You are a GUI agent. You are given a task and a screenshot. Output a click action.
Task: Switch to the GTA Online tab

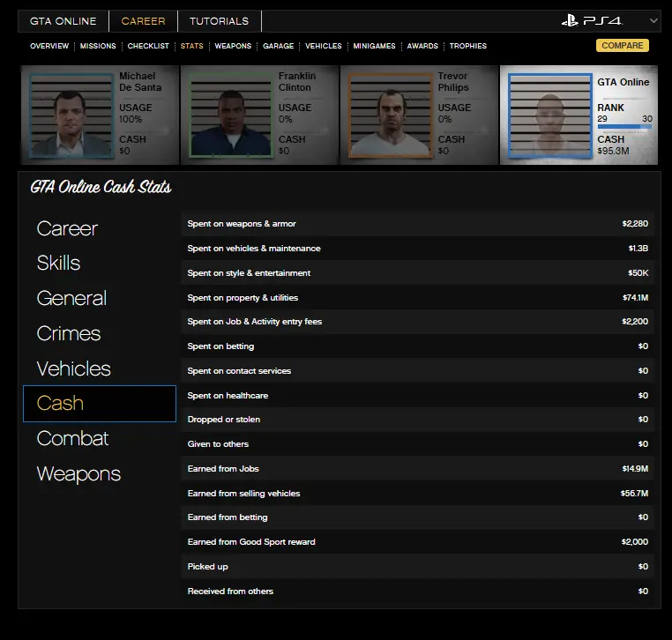point(63,21)
